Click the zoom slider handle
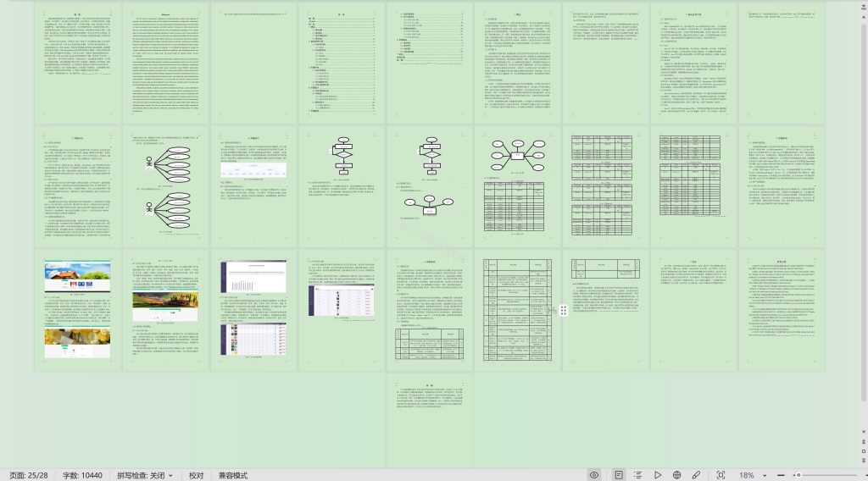 coord(798,475)
